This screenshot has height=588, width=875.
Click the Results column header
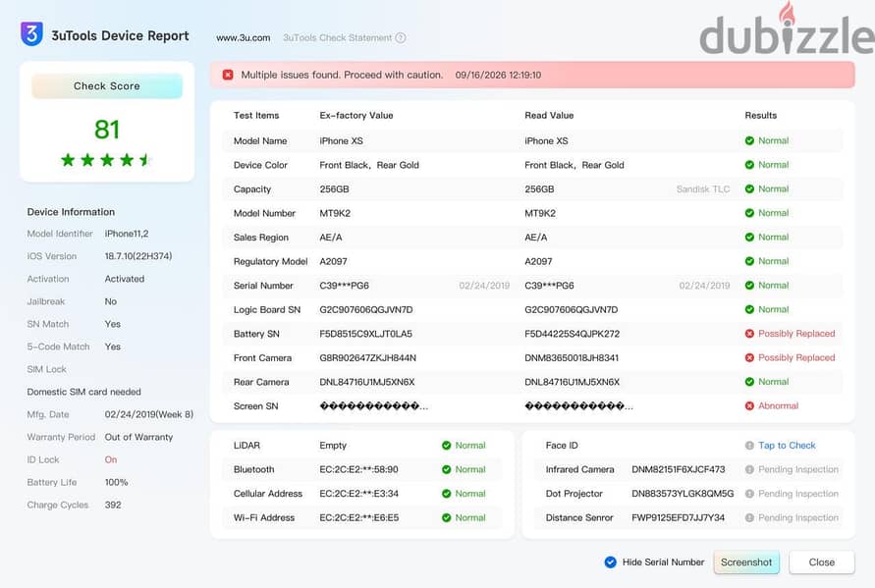[x=761, y=116]
